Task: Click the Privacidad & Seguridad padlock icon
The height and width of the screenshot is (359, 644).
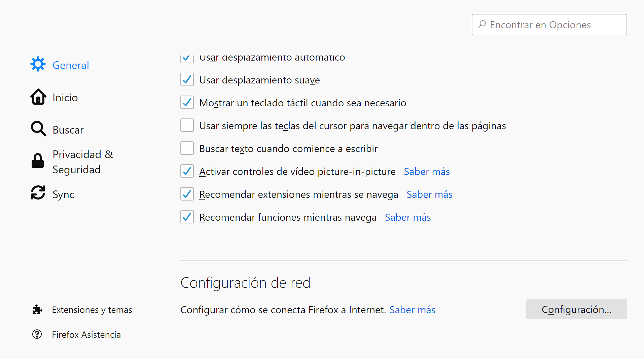Action: point(38,161)
